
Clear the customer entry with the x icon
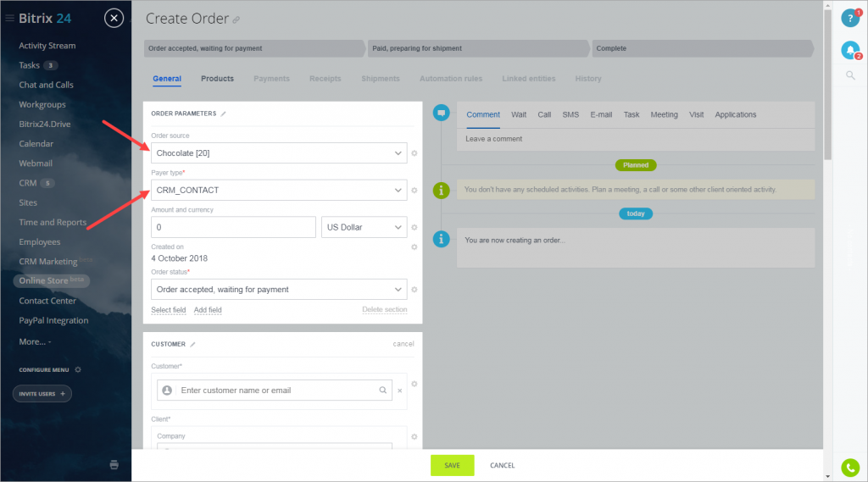tap(400, 391)
